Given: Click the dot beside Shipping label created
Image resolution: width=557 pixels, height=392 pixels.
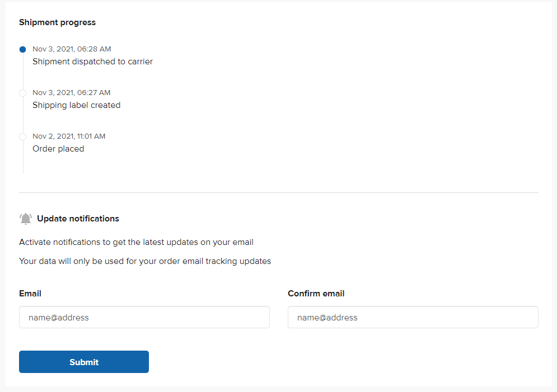Looking at the screenshot, I should pyautogui.click(x=22, y=93).
